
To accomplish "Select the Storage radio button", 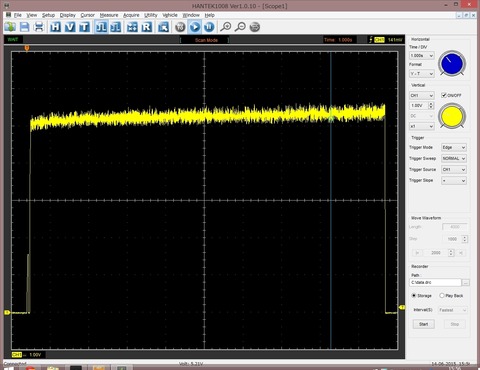I will pos(414,295).
